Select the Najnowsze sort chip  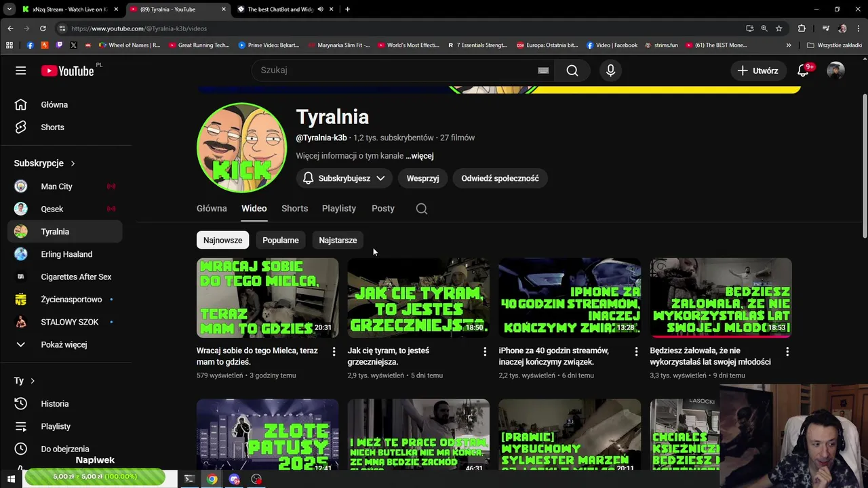pyautogui.click(x=222, y=241)
